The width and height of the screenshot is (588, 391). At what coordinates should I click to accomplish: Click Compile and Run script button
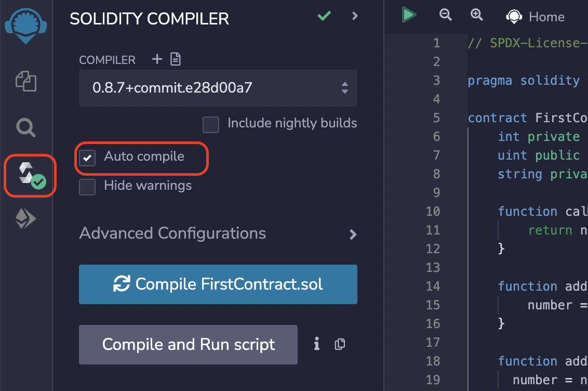point(188,345)
